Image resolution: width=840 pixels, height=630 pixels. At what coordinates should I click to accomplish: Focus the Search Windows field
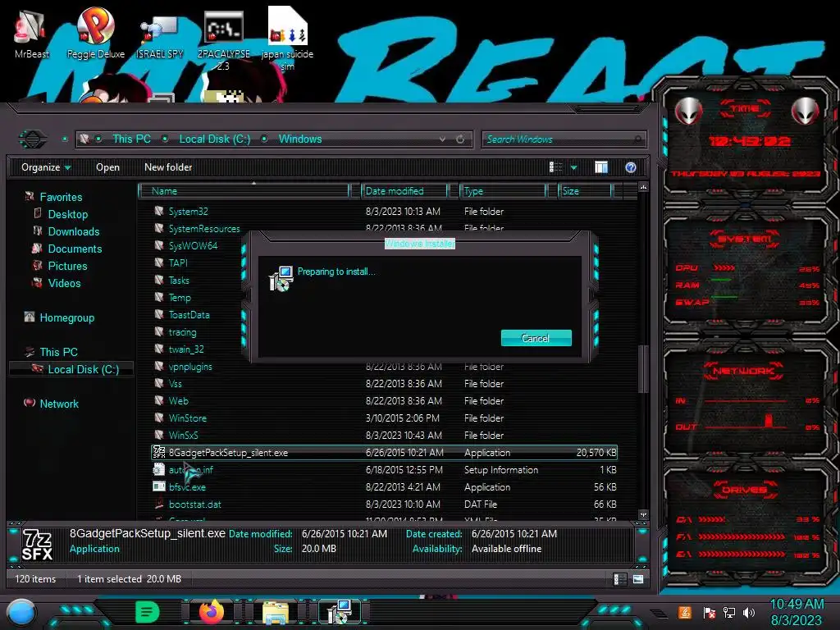tap(564, 139)
